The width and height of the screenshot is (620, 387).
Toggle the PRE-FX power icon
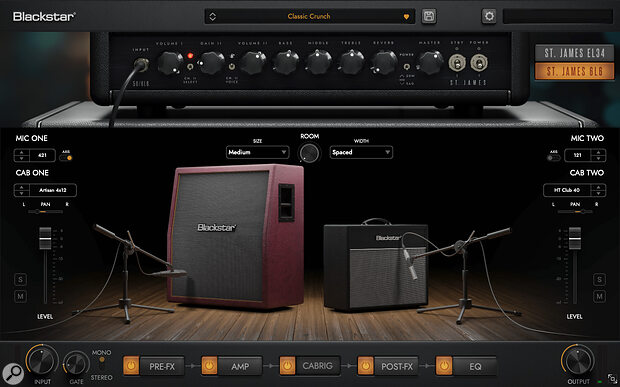(x=131, y=366)
